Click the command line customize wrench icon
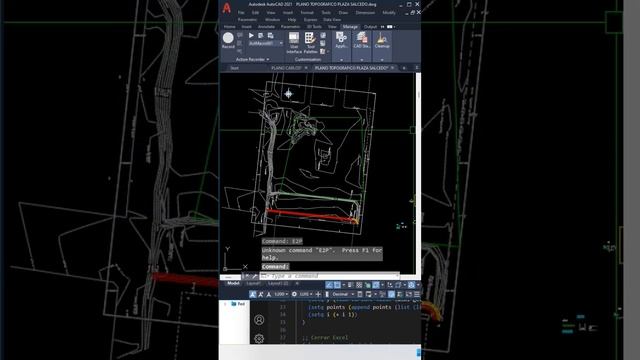Image resolution: width=640 pixels, height=360 pixels. click(x=255, y=276)
